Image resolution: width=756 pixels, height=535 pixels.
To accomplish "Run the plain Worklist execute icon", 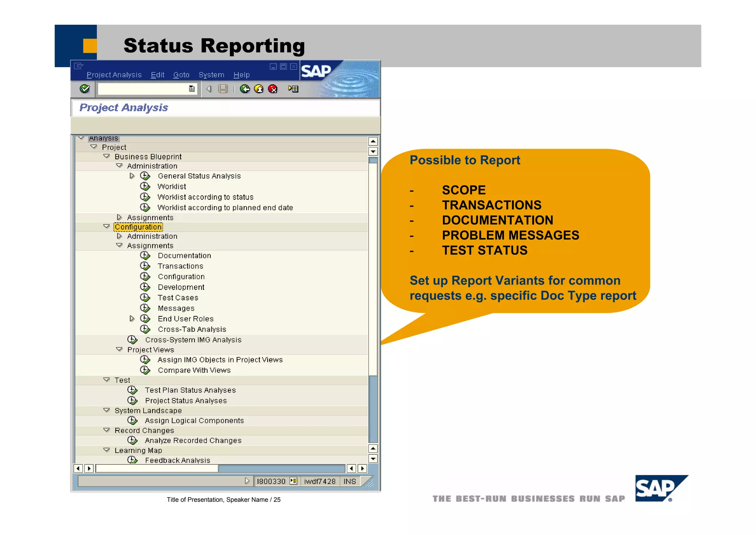I will click(145, 186).
